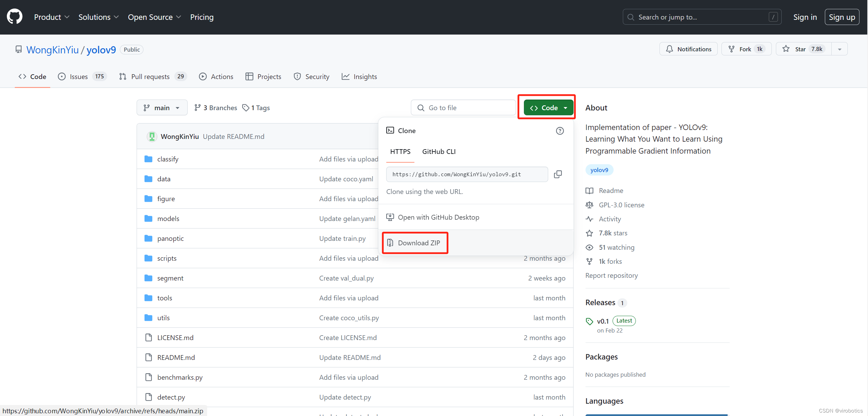Click the Go to file input

pyautogui.click(x=463, y=108)
